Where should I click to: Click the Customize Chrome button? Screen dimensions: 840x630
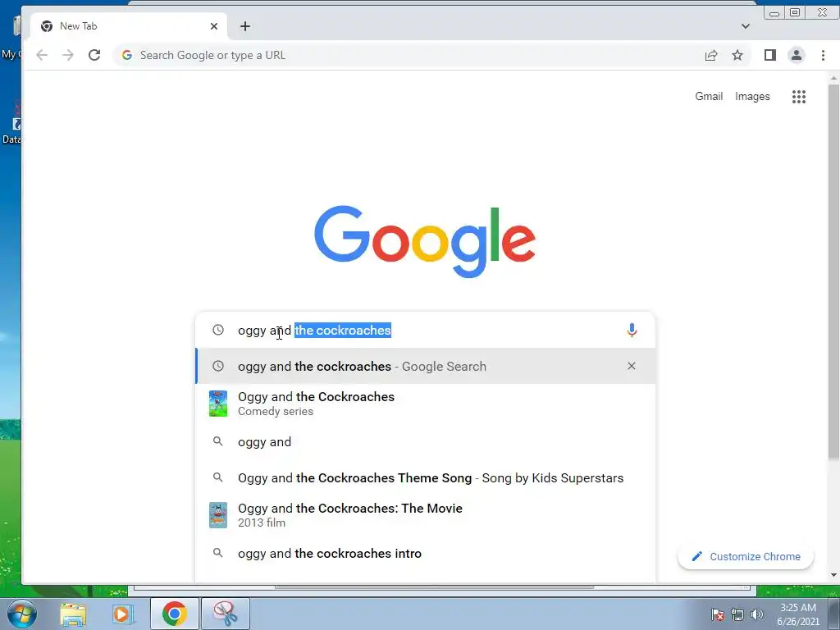click(746, 557)
